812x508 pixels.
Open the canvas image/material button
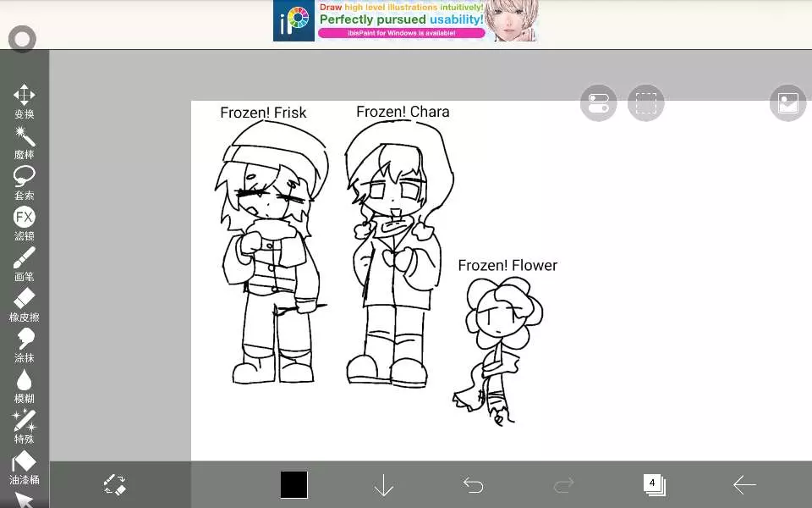[788, 102]
